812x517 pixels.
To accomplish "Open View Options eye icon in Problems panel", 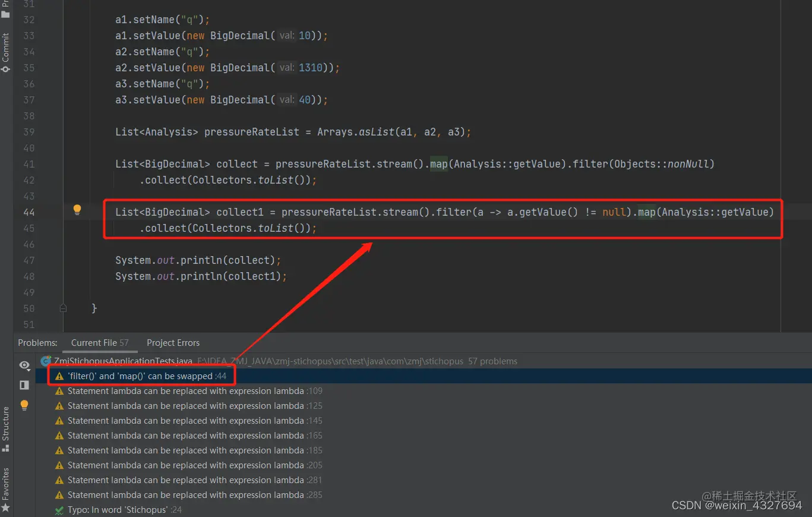I will pos(24,365).
